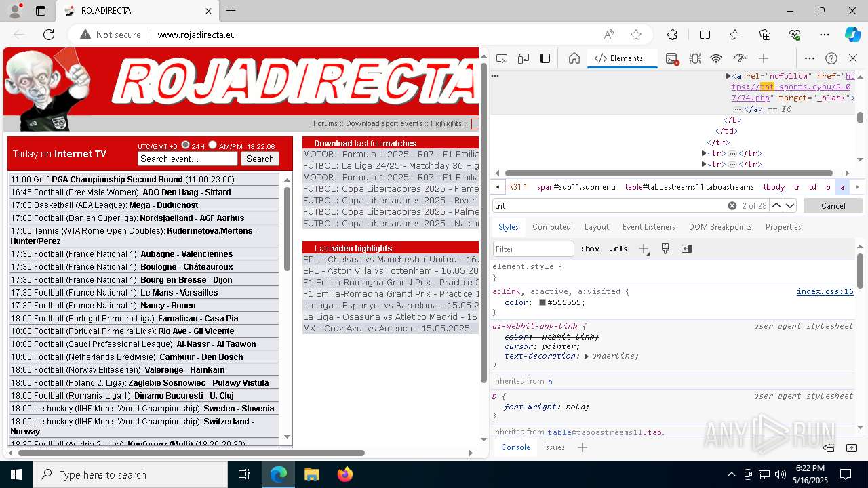Toggle device emulation icon in DevTools
Screen dimensions: 868x488
coord(524,58)
